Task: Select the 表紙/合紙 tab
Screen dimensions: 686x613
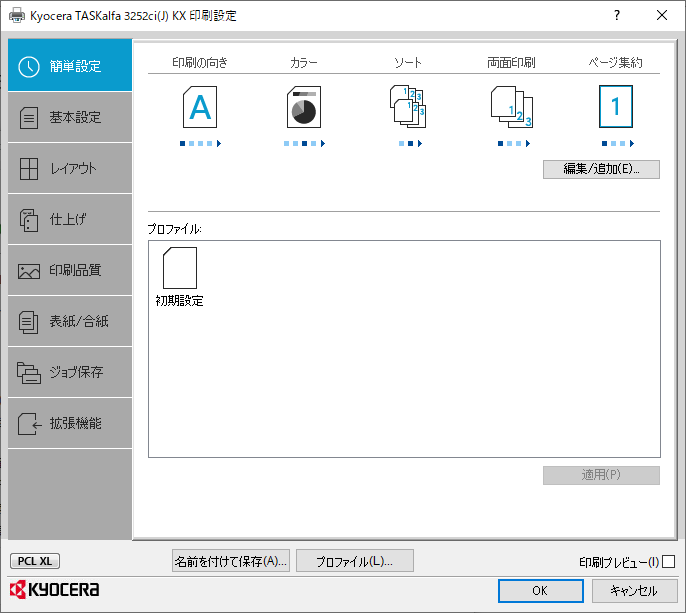Action: tap(70, 321)
